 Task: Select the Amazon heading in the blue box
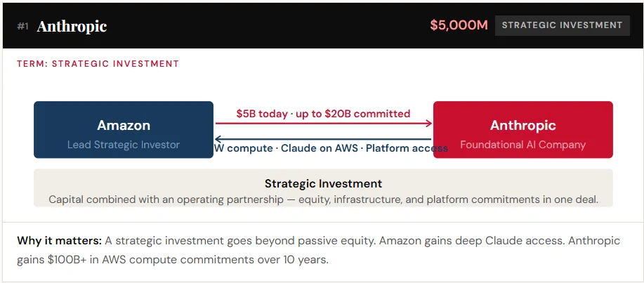[x=124, y=126]
